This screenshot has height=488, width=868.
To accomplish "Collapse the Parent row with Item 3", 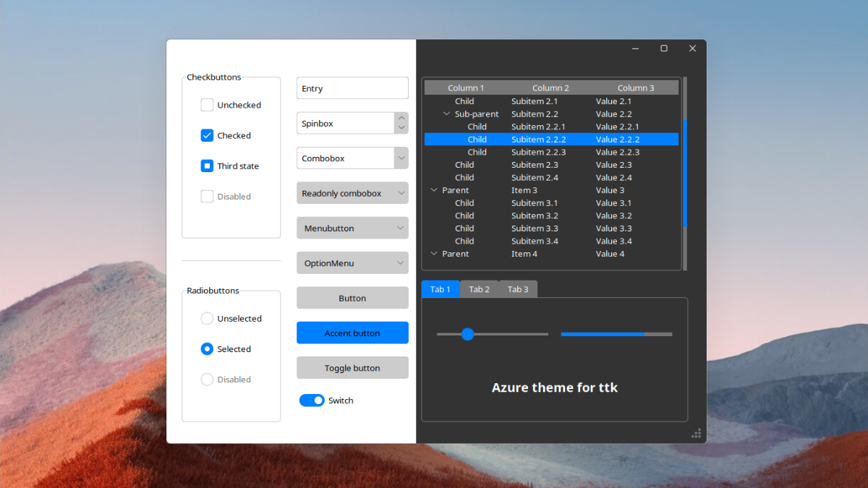I will (434, 190).
